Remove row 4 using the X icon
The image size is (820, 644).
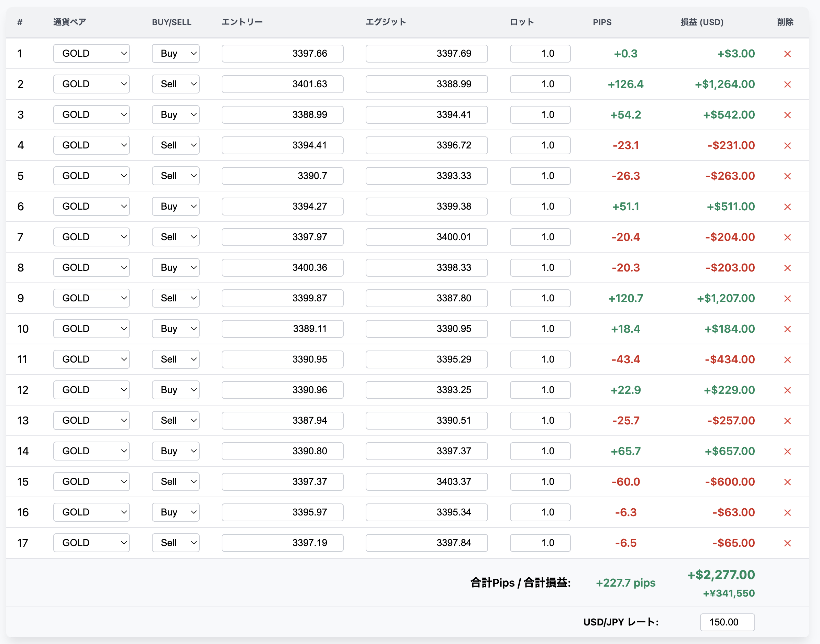pos(787,146)
